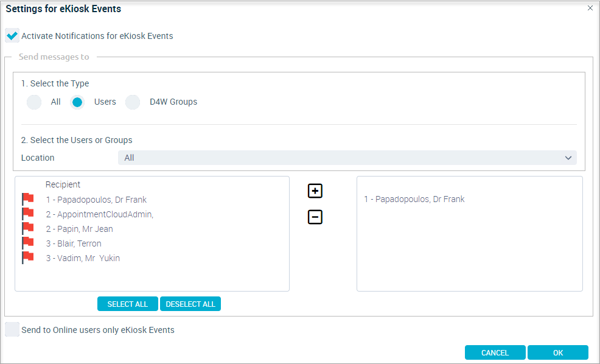Select Papadopoulos, Dr Frank in the selected recipients list
This screenshot has height=364, width=600.
(414, 199)
